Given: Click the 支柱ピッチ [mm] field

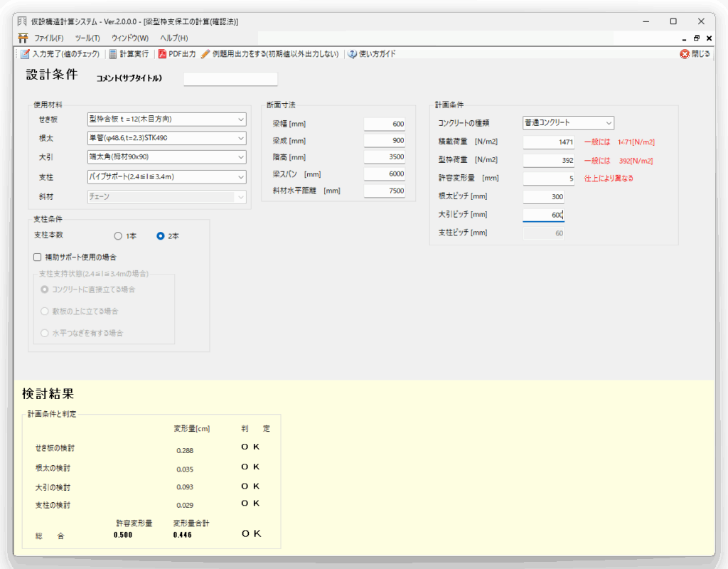Looking at the screenshot, I should pyautogui.click(x=544, y=233).
